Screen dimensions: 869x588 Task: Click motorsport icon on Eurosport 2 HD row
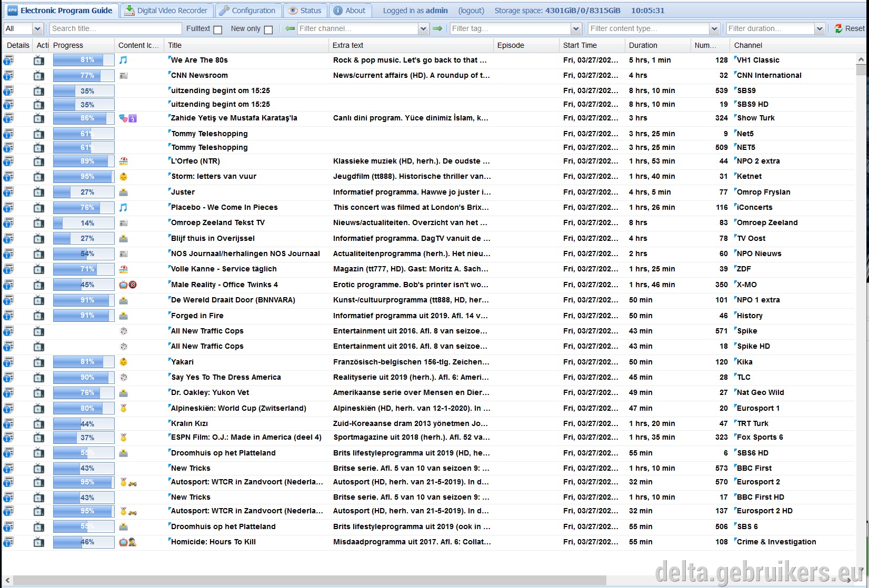click(133, 512)
